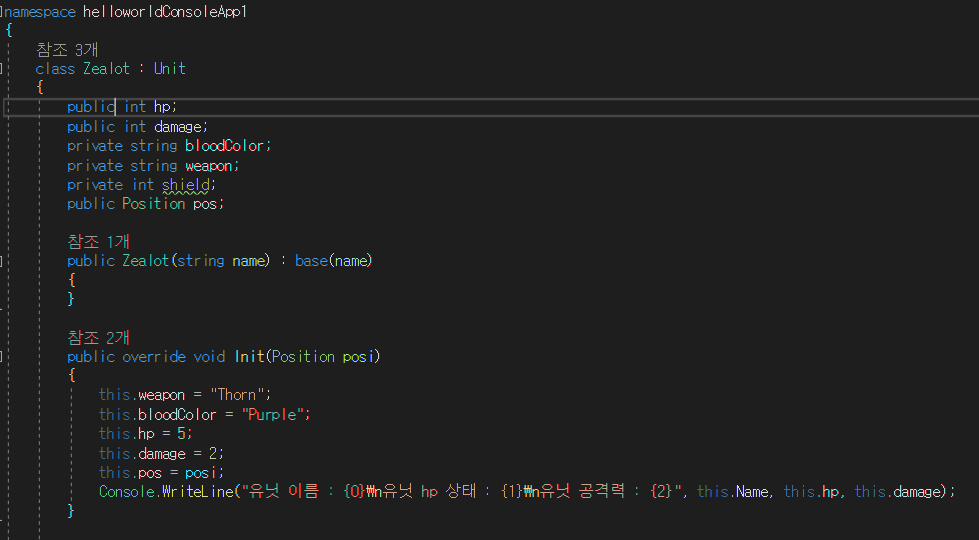Click the Name property in WriteLine arguments
The height and width of the screenshot is (540, 979).
[752, 492]
